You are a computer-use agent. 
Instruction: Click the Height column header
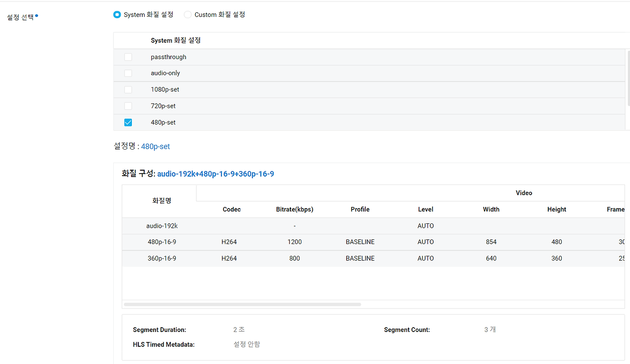pyautogui.click(x=557, y=210)
